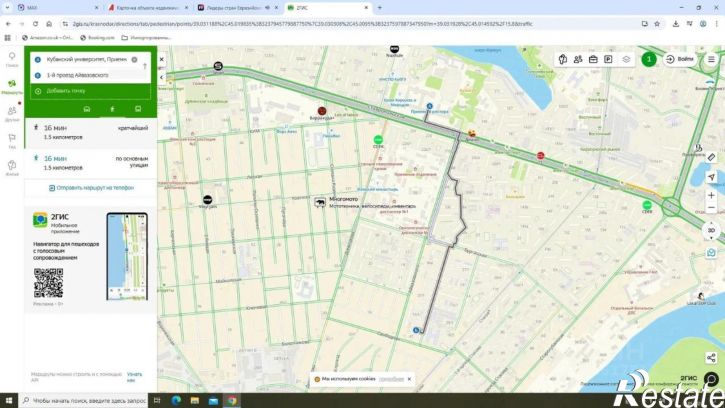
Task: Open browser downloads icon
Action: (676, 24)
